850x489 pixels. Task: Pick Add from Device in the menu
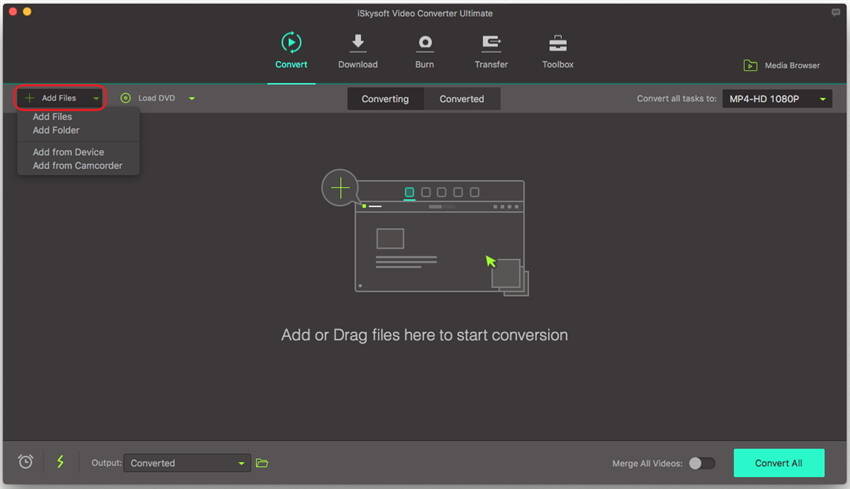coord(68,152)
